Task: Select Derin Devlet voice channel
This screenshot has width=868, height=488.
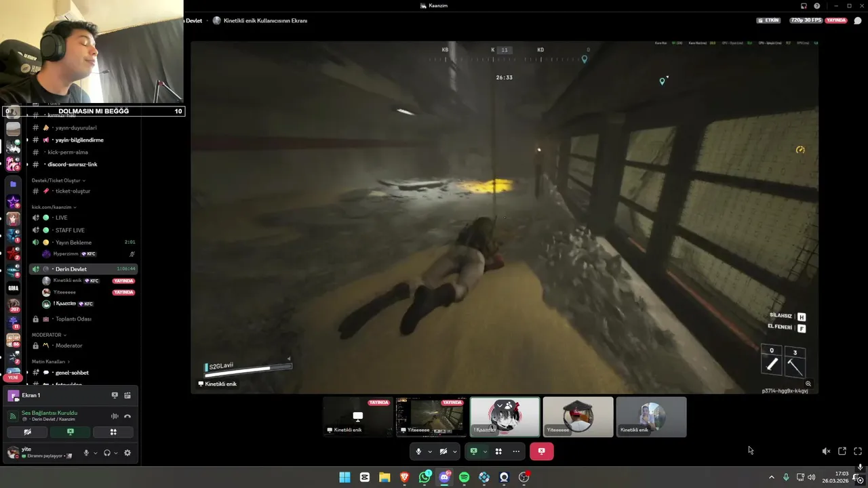Action: [x=83, y=269]
